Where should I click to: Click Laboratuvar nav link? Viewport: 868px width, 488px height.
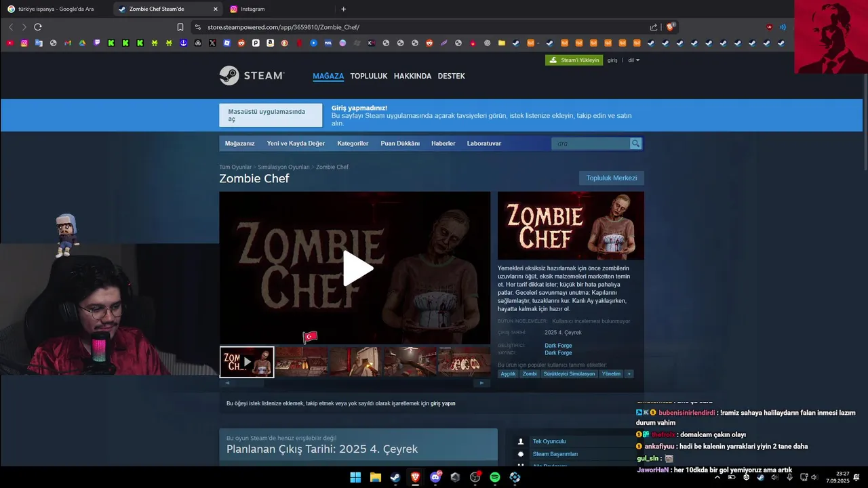tap(484, 144)
